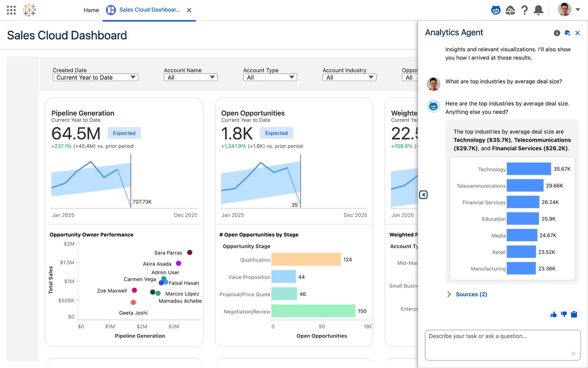Click Zoe Maxwell scatter point
The width and height of the screenshot is (588, 368).
[x=135, y=290]
